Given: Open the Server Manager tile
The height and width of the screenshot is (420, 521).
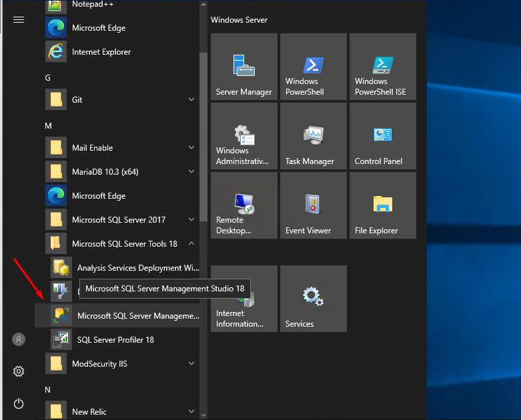Looking at the screenshot, I should click(x=244, y=67).
